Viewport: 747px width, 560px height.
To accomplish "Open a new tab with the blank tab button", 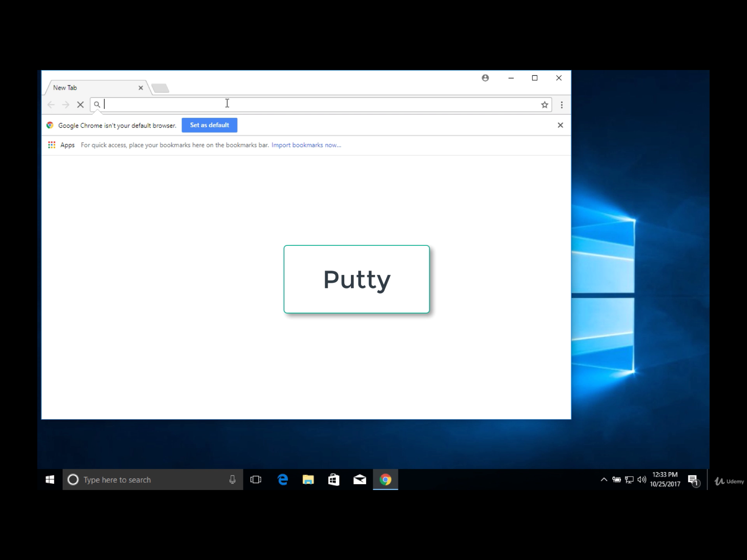I will click(x=160, y=88).
